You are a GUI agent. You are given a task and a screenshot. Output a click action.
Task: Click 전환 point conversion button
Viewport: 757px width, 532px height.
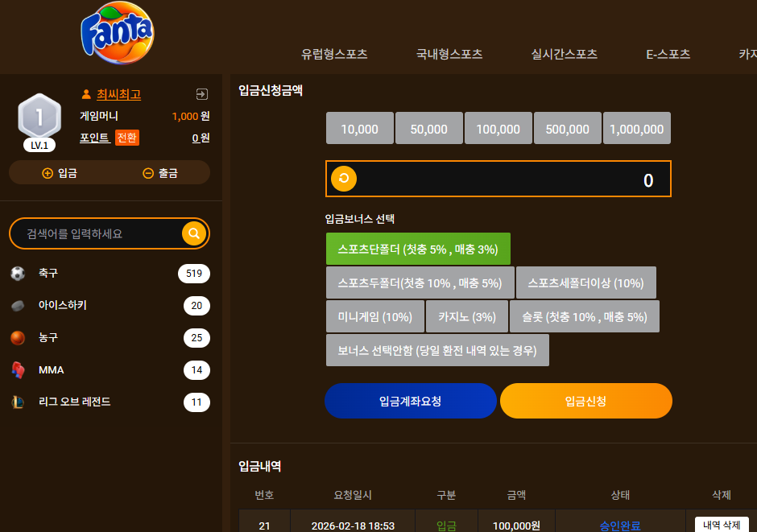[x=127, y=138]
